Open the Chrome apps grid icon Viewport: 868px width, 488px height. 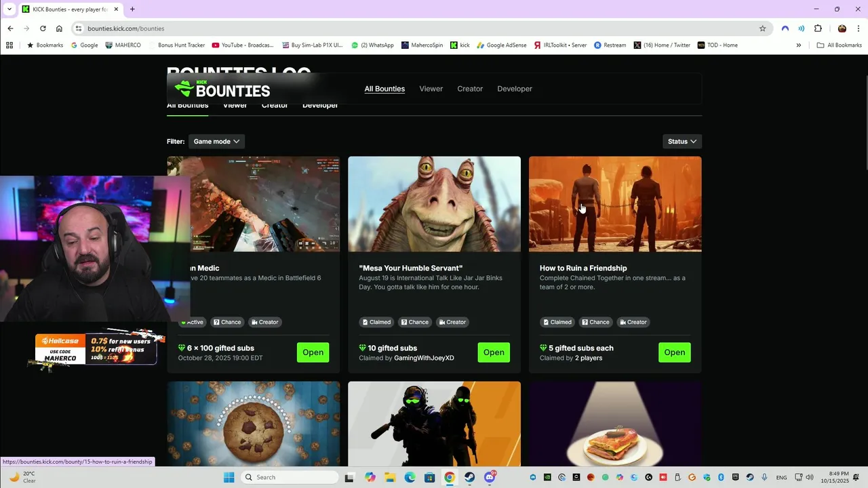[x=9, y=45]
